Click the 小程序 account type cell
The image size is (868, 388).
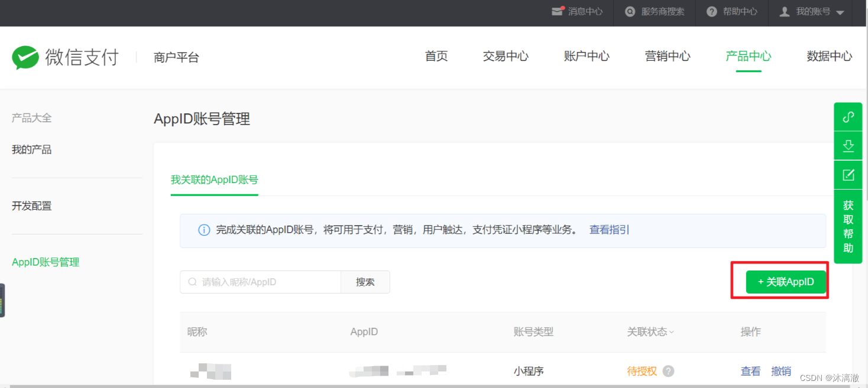coord(529,371)
